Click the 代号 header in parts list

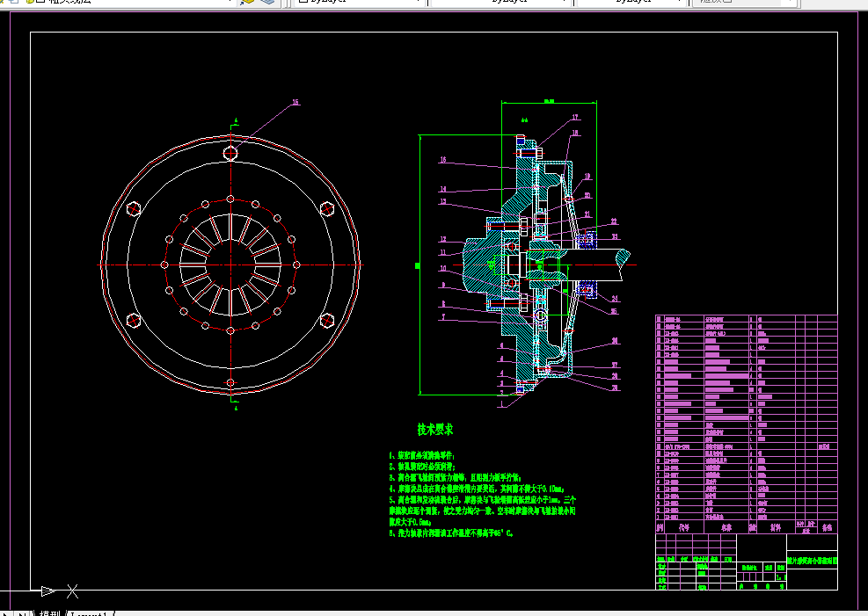click(685, 528)
